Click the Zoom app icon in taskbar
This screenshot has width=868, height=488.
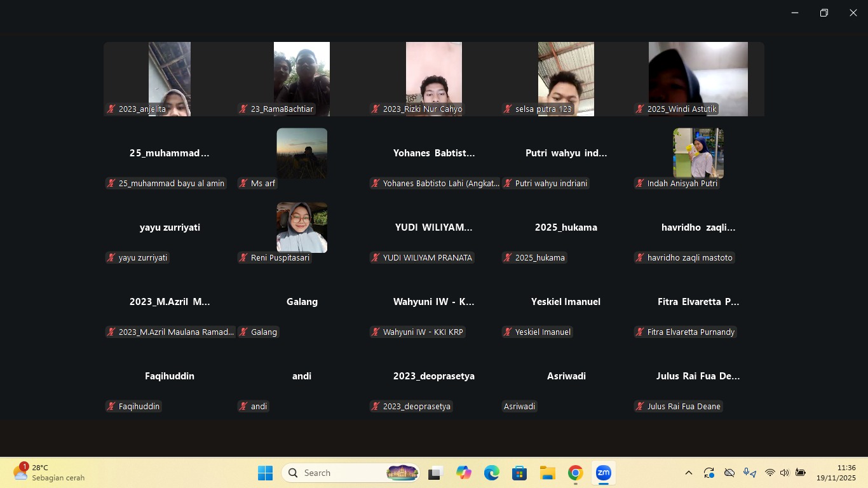[x=603, y=473]
